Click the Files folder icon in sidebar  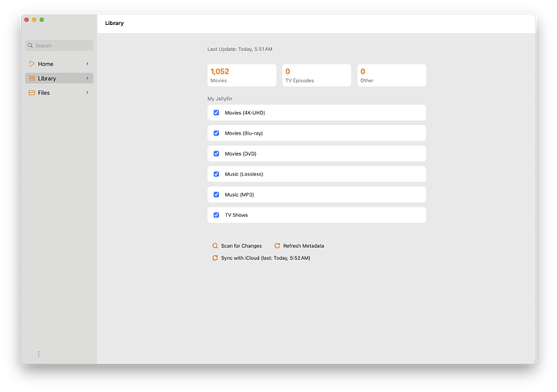pyautogui.click(x=31, y=93)
